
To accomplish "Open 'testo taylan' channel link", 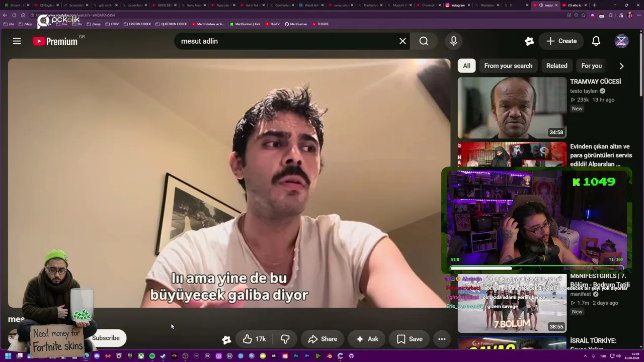I will tap(584, 91).
